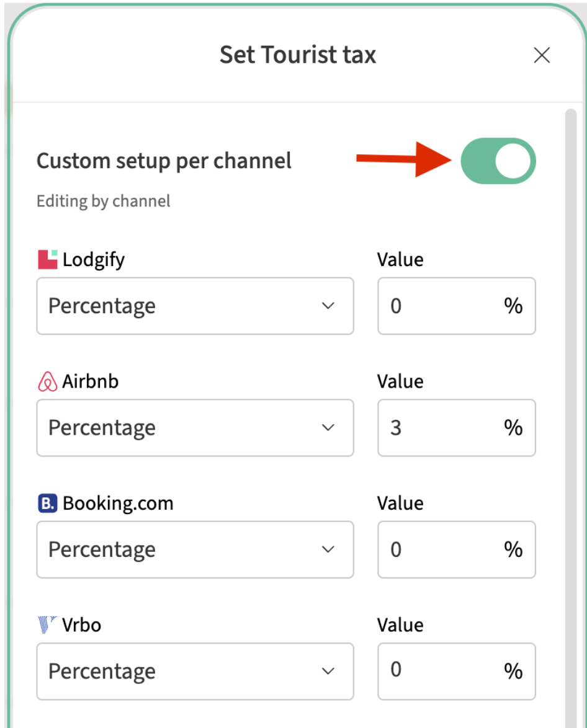
Task: Click the Vrbo logo icon
Action: tap(48, 625)
